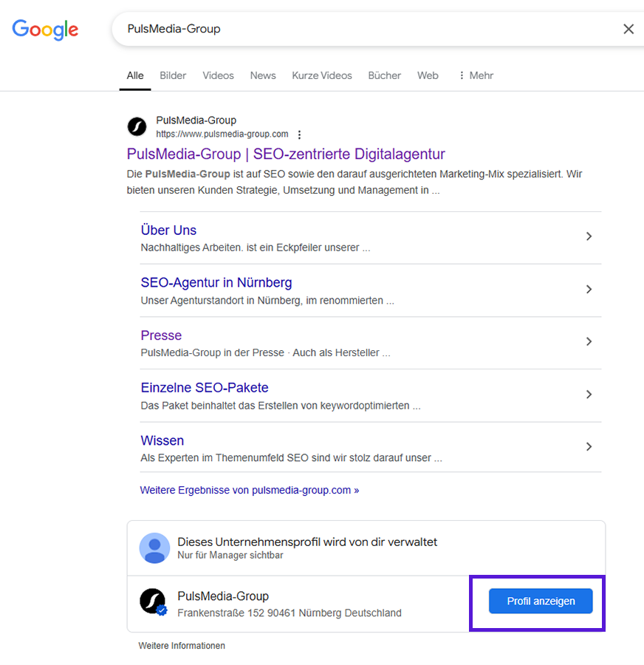
Task: Click the Wissen sitelink
Action: pyautogui.click(x=162, y=440)
